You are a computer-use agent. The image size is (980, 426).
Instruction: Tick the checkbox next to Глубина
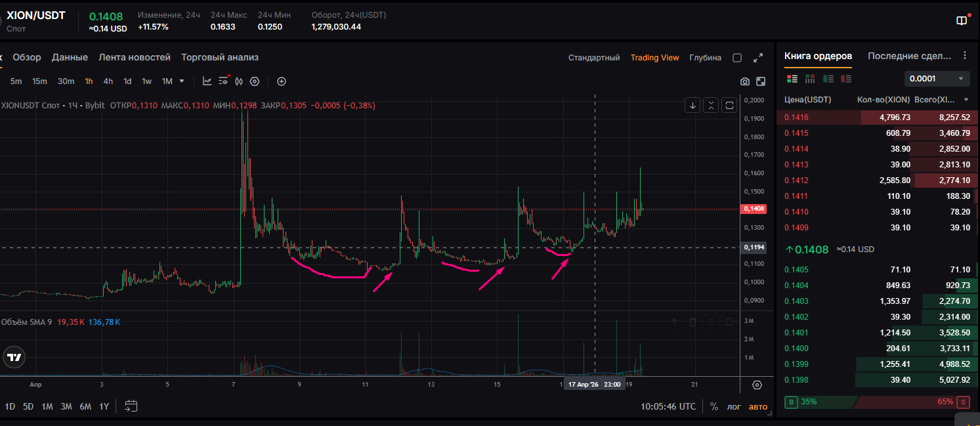coord(737,58)
